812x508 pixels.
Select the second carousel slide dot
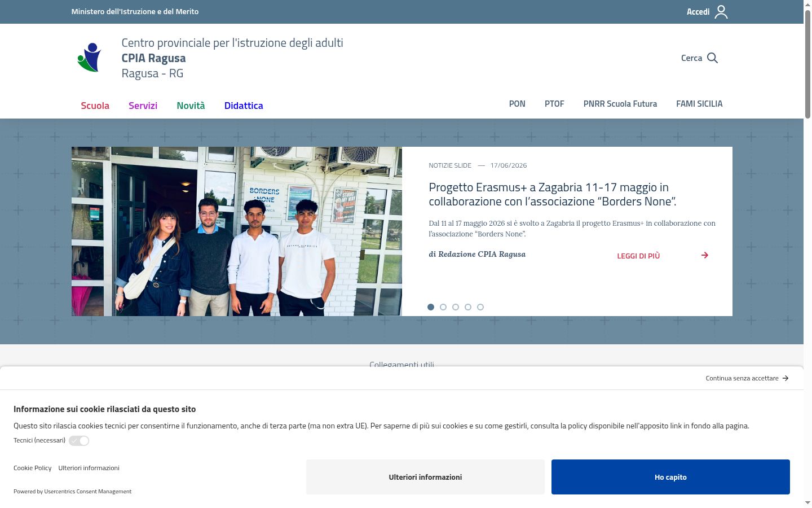coord(443,307)
